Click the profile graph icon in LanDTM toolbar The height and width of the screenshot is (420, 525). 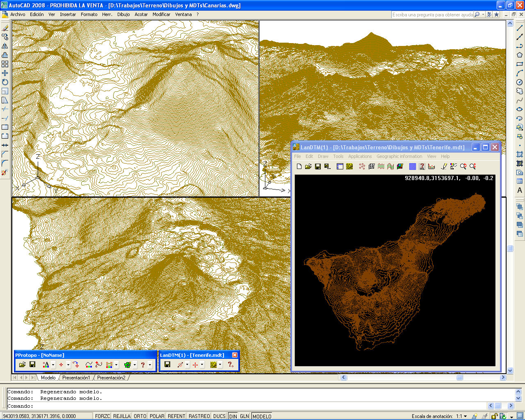(431, 166)
